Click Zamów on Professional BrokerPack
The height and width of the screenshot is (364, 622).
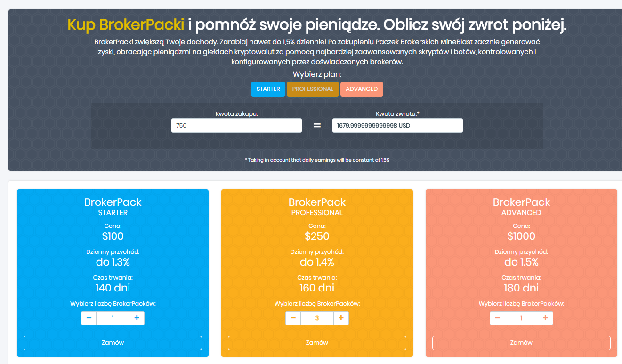pyautogui.click(x=317, y=343)
